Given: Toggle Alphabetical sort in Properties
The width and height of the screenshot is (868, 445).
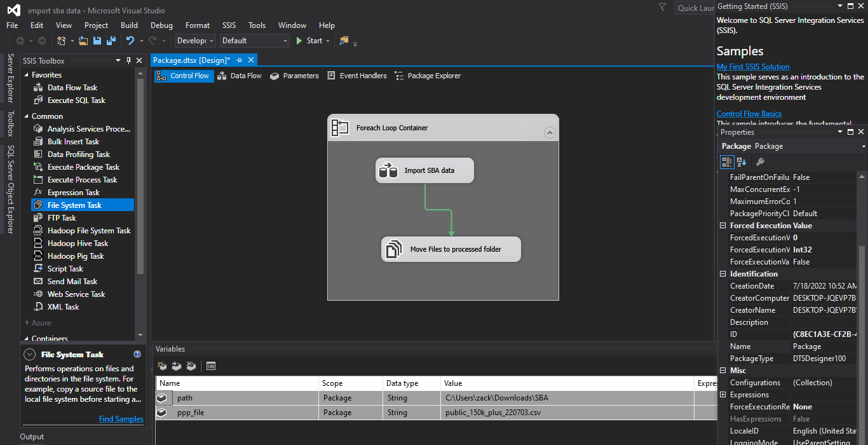Looking at the screenshot, I should [742, 162].
